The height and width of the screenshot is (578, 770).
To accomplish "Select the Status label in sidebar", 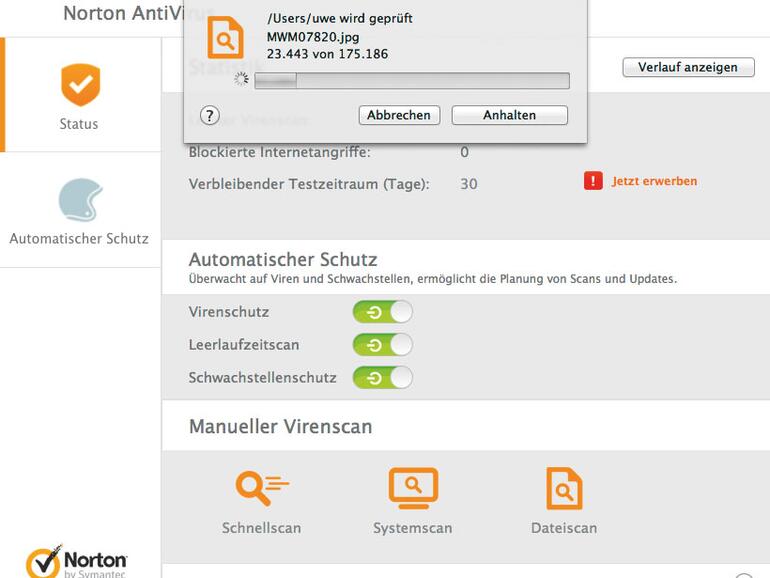I will click(79, 124).
